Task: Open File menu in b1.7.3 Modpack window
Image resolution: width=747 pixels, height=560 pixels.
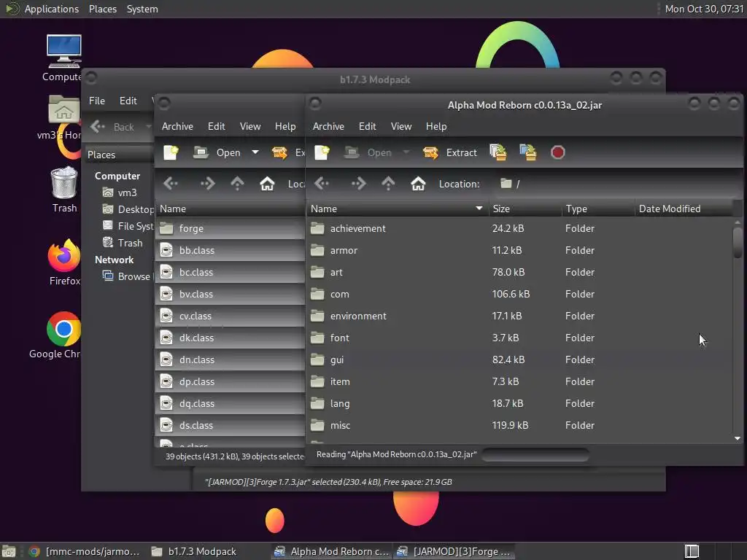Action: 97,101
